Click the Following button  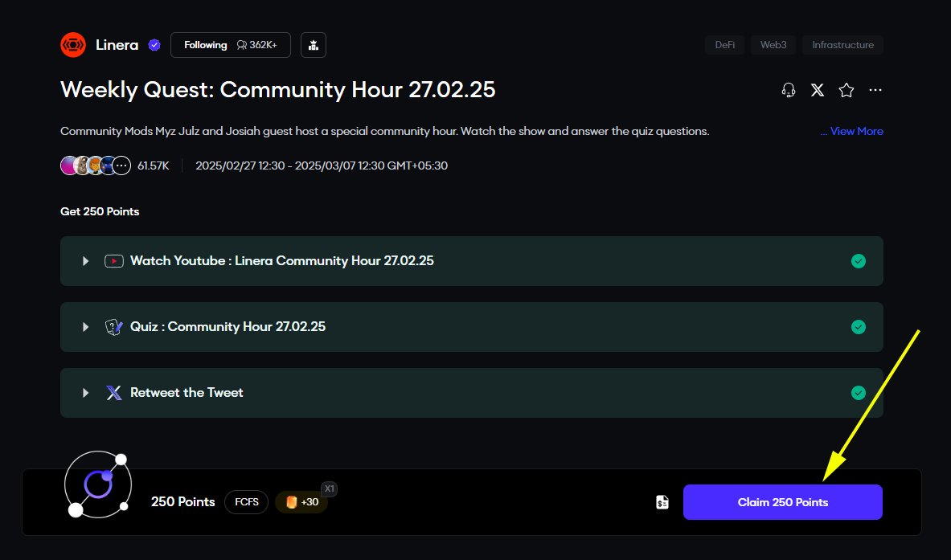[231, 45]
